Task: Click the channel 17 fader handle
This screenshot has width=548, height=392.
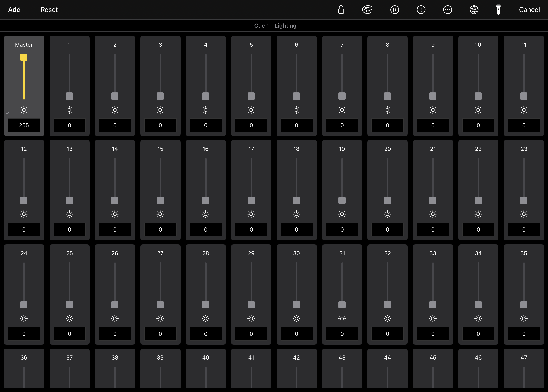Action: click(251, 200)
